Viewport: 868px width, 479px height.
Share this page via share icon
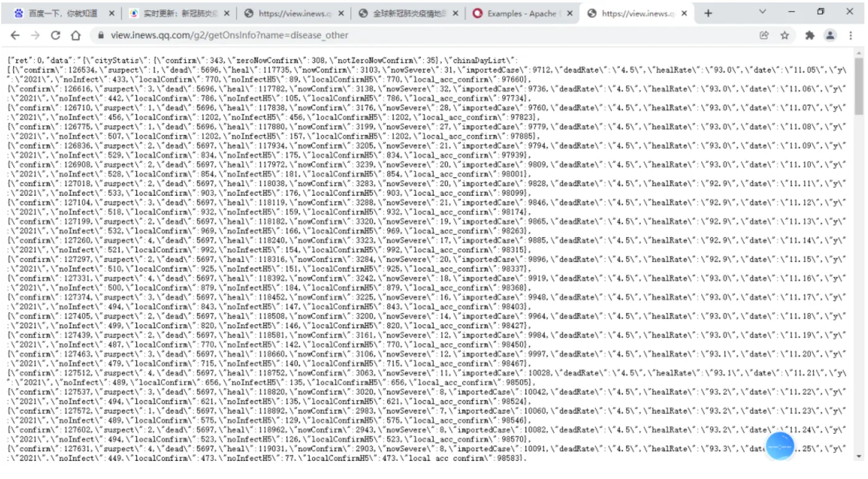click(x=764, y=35)
